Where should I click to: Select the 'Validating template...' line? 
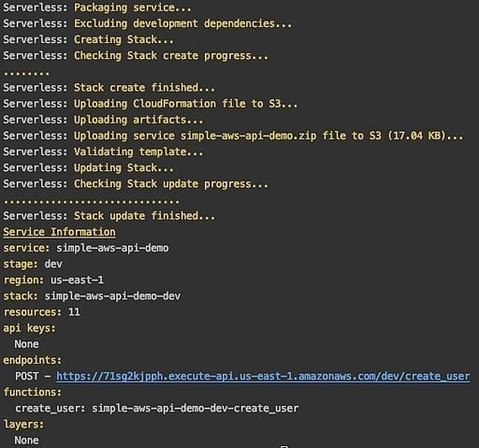[x=103, y=152]
